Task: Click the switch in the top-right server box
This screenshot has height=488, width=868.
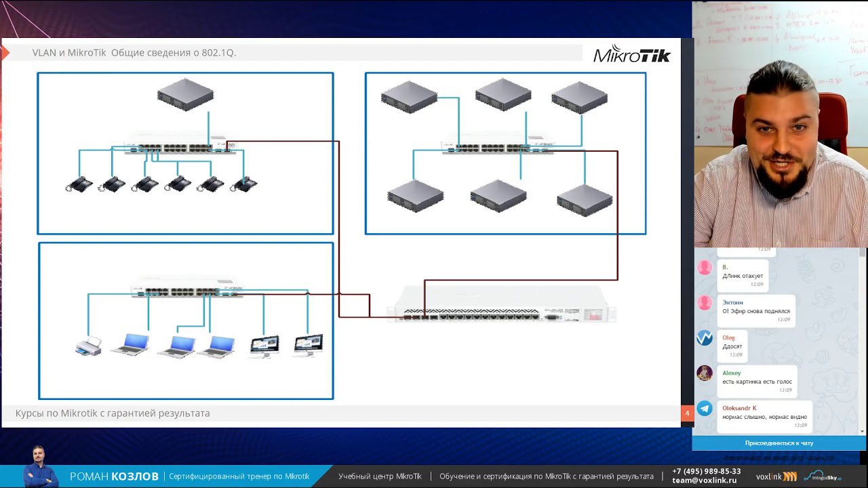Action: 498,142
